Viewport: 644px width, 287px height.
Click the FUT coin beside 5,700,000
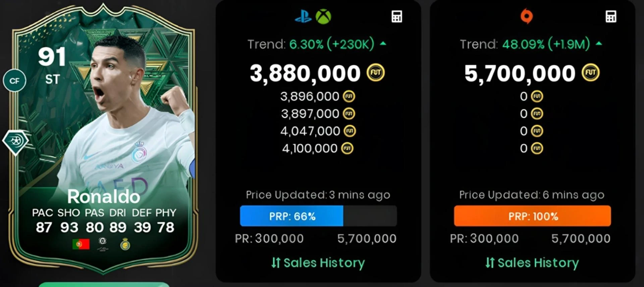590,73
